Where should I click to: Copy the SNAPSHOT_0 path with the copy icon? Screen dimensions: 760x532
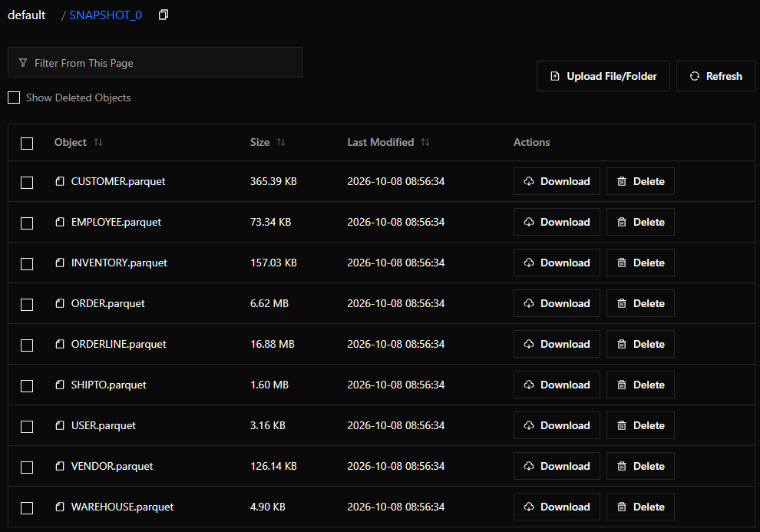click(x=164, y=15)
